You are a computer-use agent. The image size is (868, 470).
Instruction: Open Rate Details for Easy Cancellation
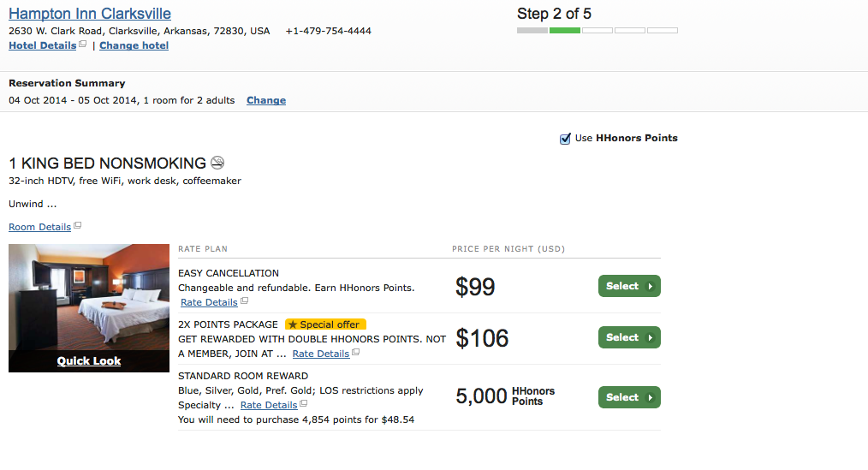pyautogui.click(x=209, y=302)
